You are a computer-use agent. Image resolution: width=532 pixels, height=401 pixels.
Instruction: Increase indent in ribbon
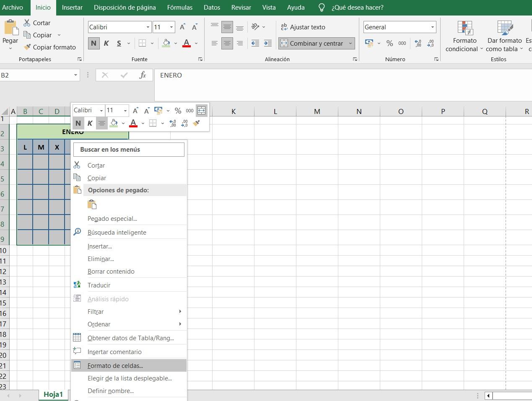pos(268,43)
